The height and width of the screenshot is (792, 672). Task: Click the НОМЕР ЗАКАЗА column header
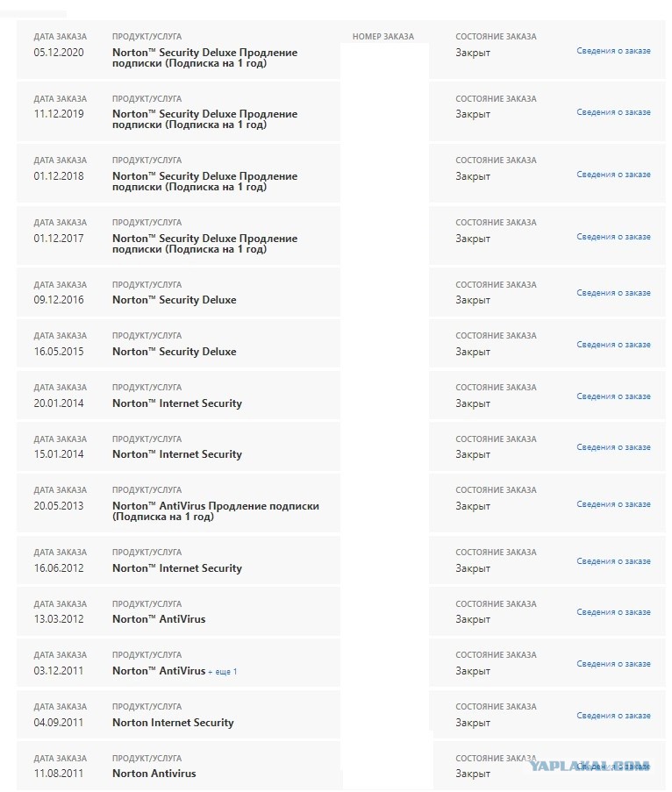point(383,37)
